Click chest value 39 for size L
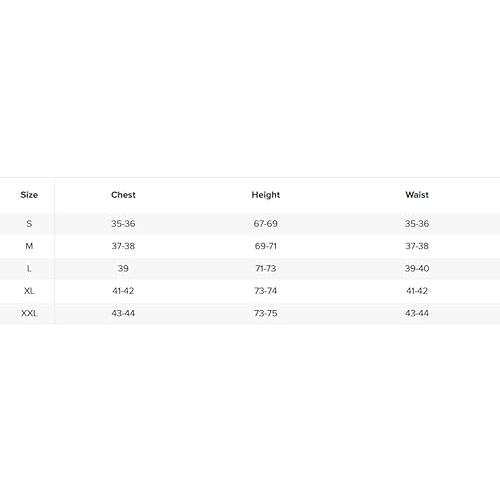 tap(123, 268)
